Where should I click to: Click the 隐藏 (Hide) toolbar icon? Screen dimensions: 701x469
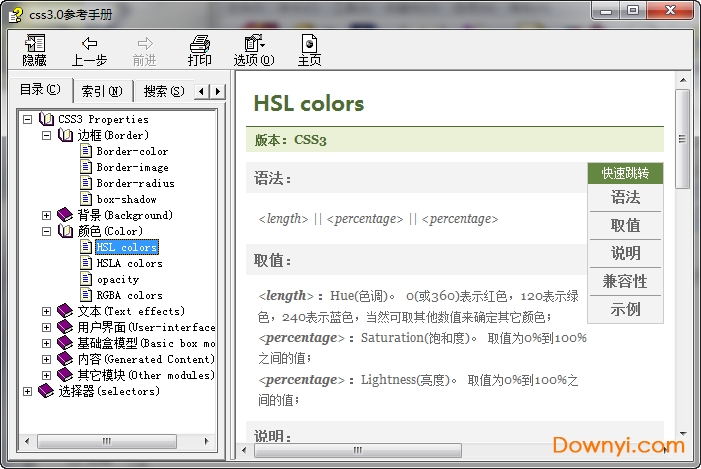tap(35, 43)
